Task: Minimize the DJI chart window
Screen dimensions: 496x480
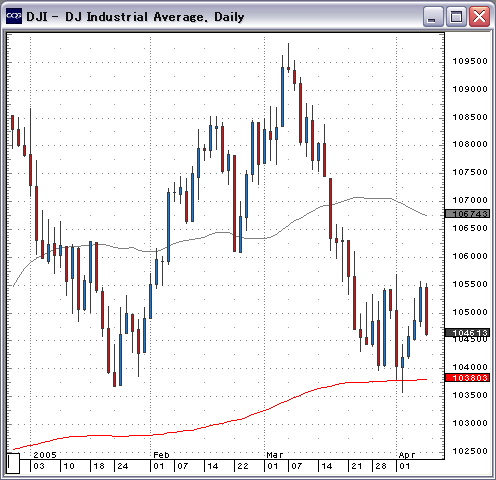Action: [x=433, y=16]
